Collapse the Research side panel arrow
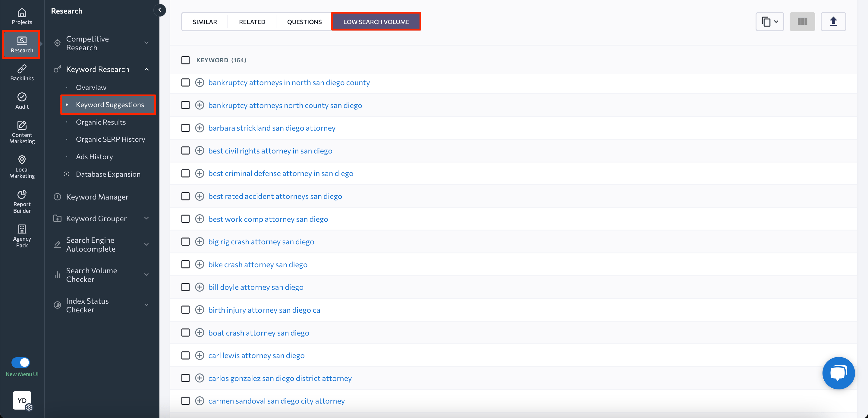Viewport: 868px width, 418px height. click(x=160, y=10)
